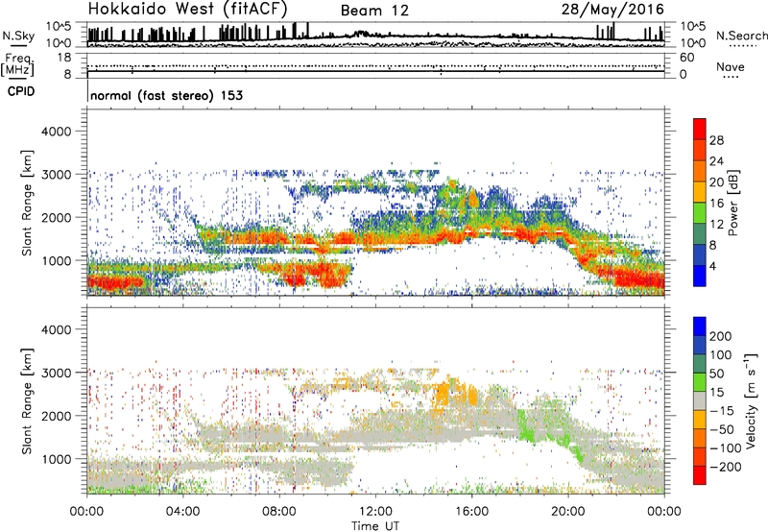This screenshot has height=532, width=768.
Task: Click the "18" tick on the frequency axis
Action: pyautogui.click(x=64, y=58)
